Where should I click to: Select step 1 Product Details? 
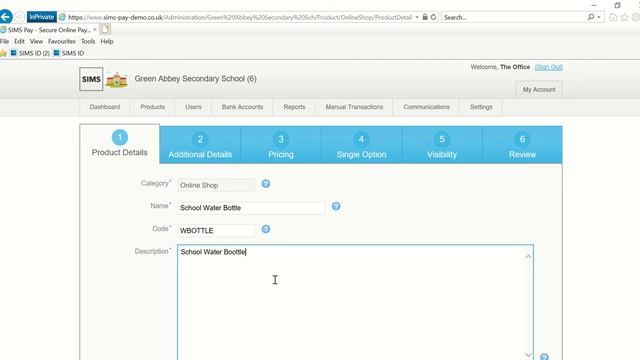click(120, 144)
